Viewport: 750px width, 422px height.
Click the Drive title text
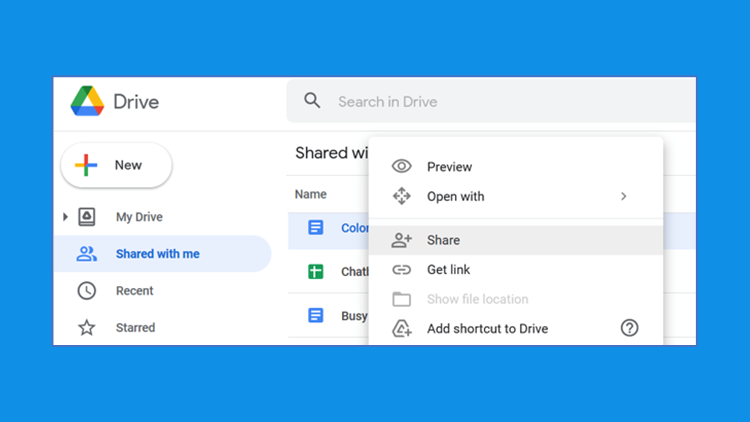coord(136,102)
